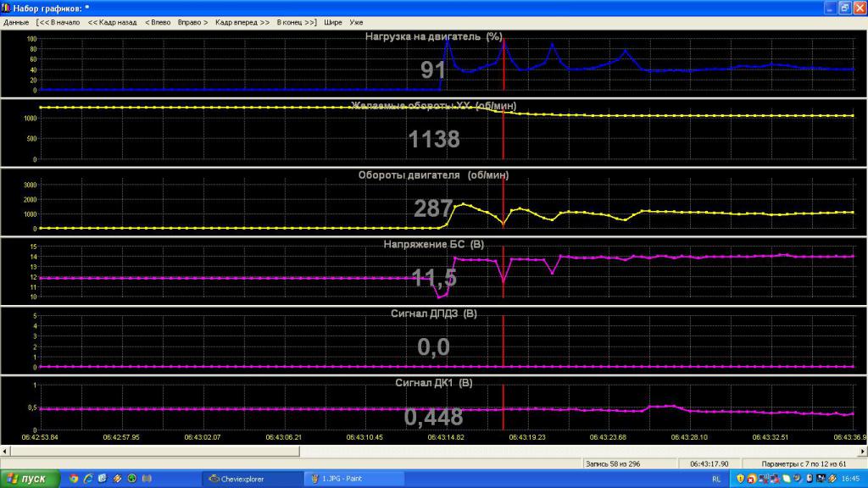Open the Данные menu
Screen dimensions: 868x488
tap(16, 22)
